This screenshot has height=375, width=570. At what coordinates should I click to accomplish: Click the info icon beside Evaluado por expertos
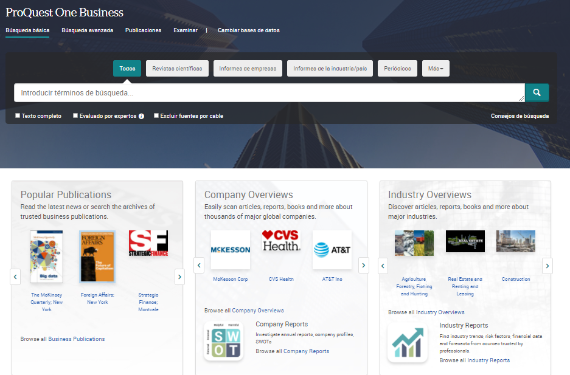pyautogui.click(x=141, y=116)
